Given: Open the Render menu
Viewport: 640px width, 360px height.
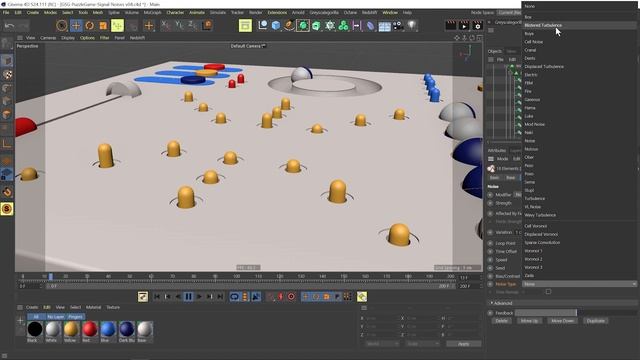Looking at the screenshot, I should 256,13.
